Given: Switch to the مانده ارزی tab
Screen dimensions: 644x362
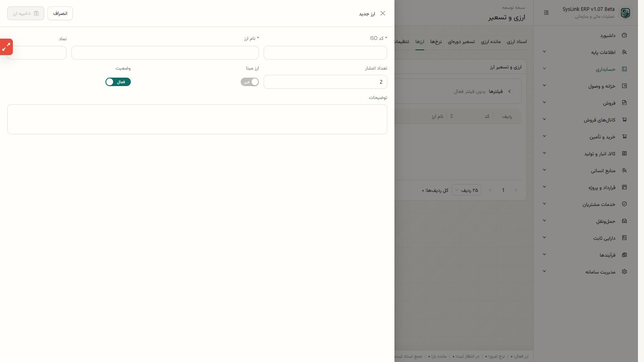Looking at the screenshot, I should click(x=491, y=42).
